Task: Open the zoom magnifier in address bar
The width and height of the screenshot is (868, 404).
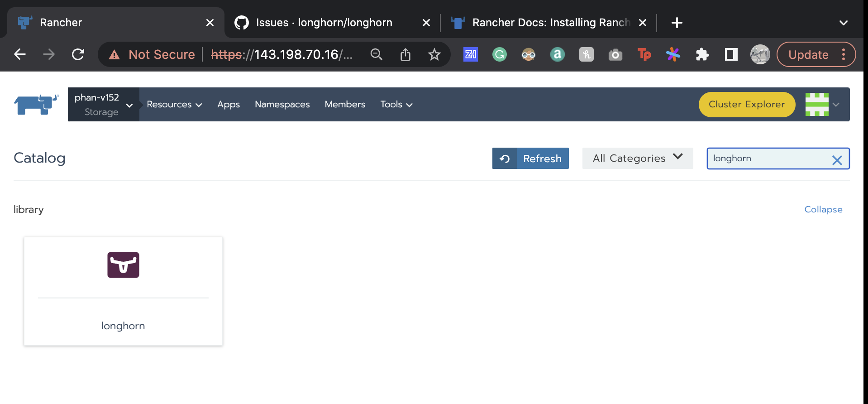Action: click(x=377, y=54)
